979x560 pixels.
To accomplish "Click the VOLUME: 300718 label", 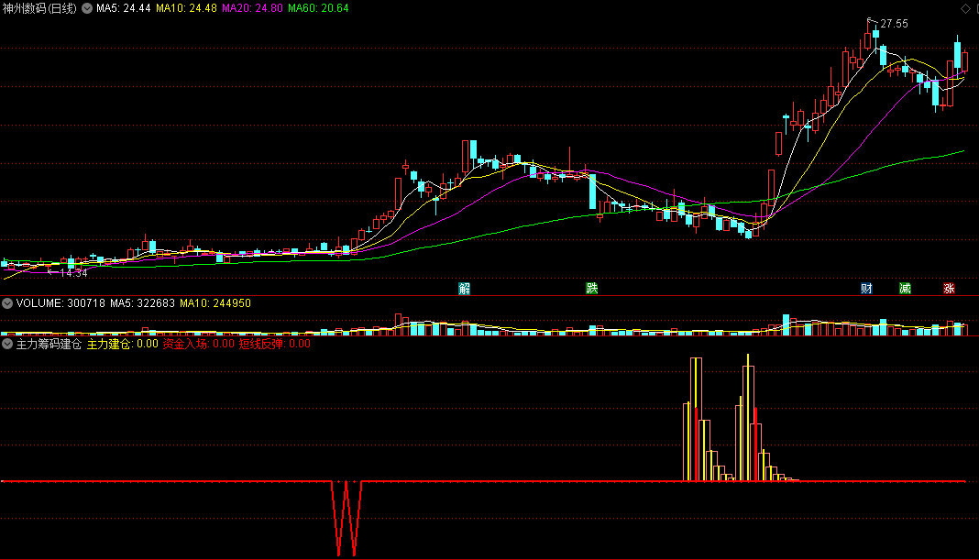I will coord(60,303).
